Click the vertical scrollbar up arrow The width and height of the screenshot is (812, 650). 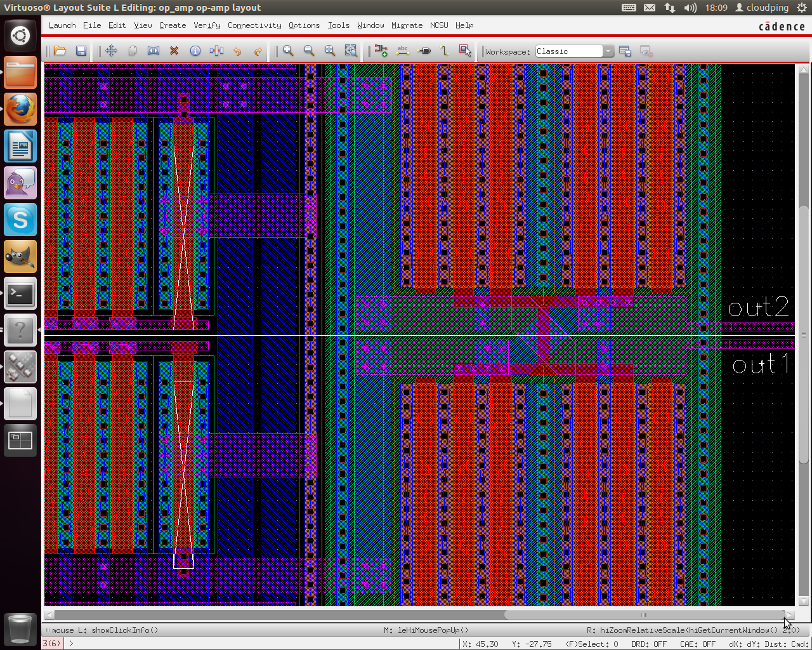point(804,69)
